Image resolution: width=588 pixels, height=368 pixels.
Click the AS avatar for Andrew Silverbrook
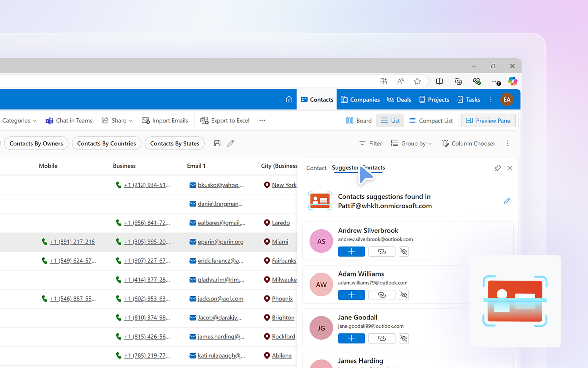(321, 241)
